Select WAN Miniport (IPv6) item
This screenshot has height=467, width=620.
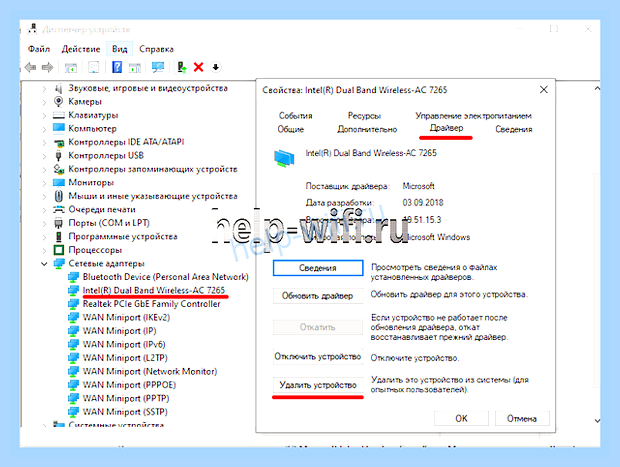click(x=124, y=344)
